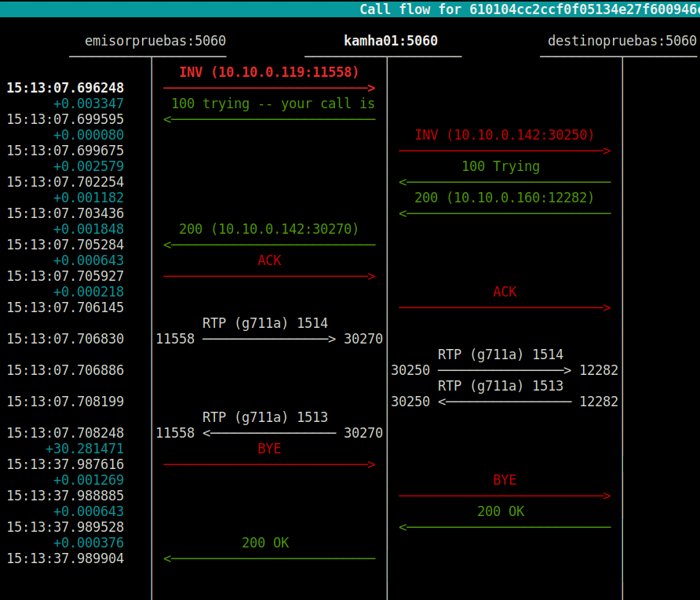Click timestamp 15:13:37.988885

[x=65, y=496]
